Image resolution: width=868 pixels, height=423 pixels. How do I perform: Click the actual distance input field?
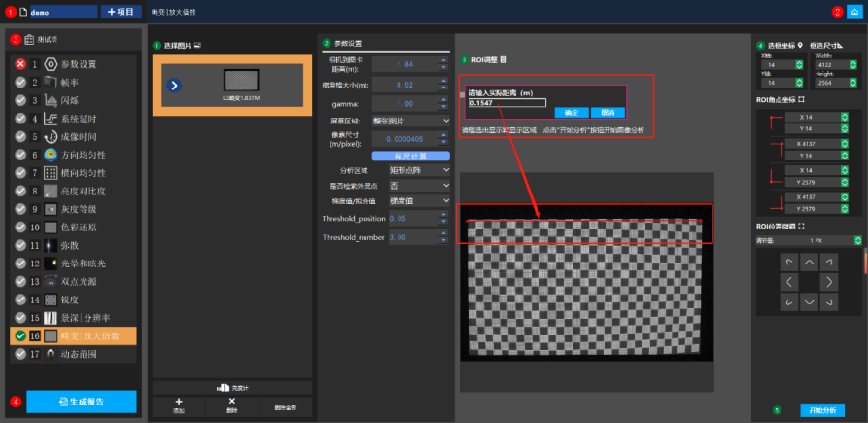tap(506, 101)
